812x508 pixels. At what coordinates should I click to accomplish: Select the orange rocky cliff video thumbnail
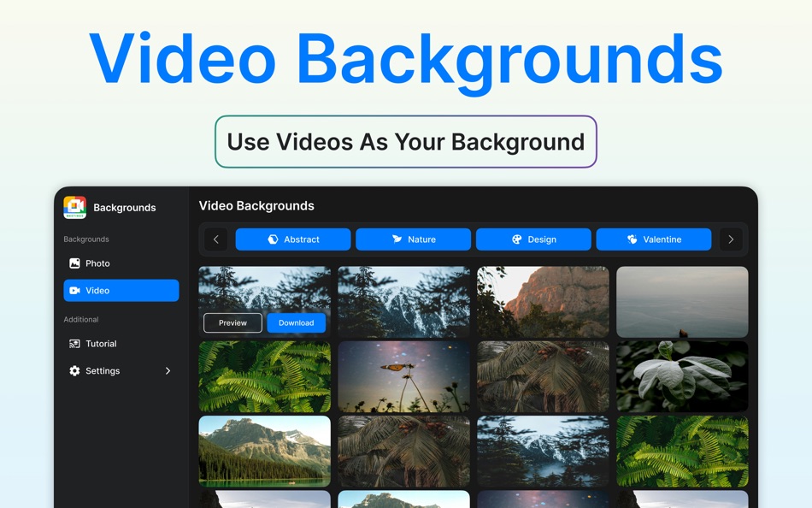click(543, 302)
